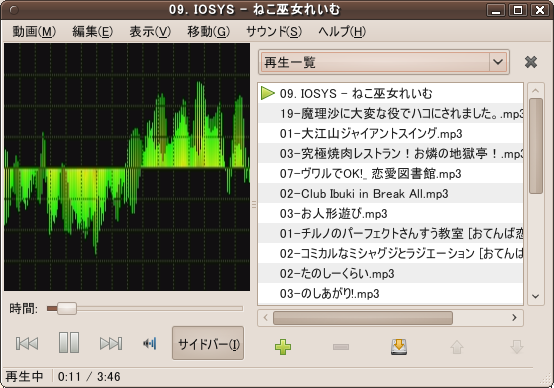Skip to the previous track

[x=27, y=343]
